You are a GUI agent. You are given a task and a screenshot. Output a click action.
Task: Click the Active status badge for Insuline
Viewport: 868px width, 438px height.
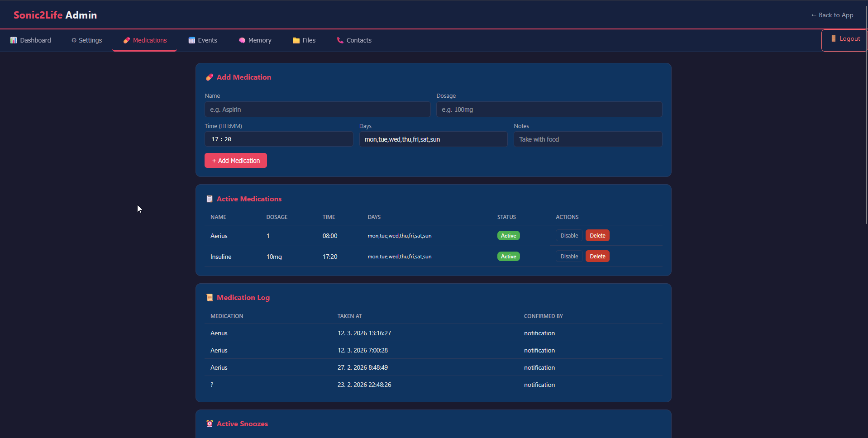(509, 257)
